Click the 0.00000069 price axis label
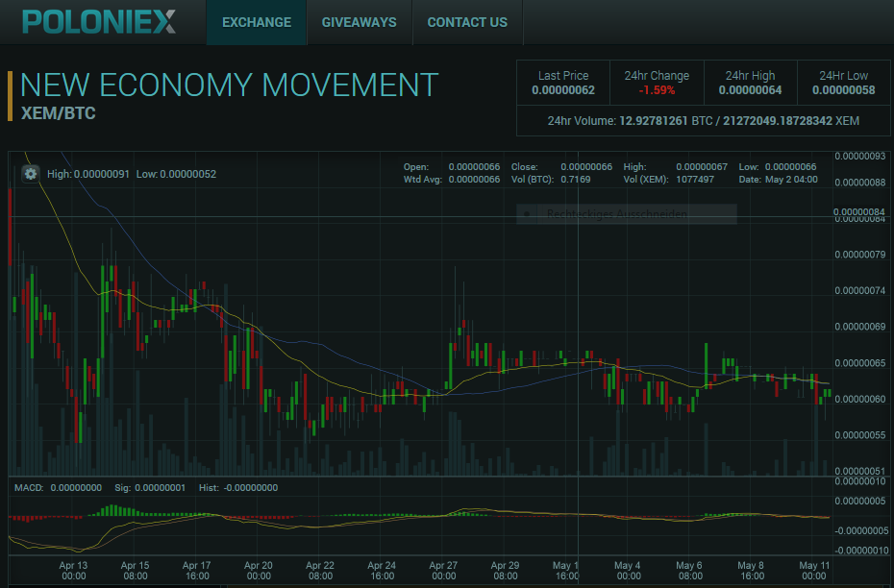Image resolution: width=894 pixels, height=588 pixels. coord(859,327)
